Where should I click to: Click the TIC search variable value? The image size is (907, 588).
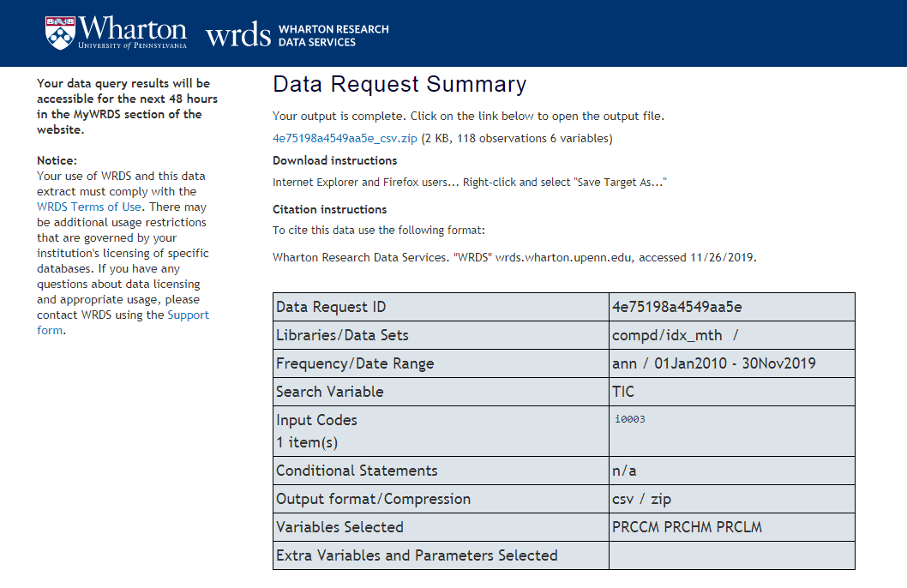click(624, 392)
